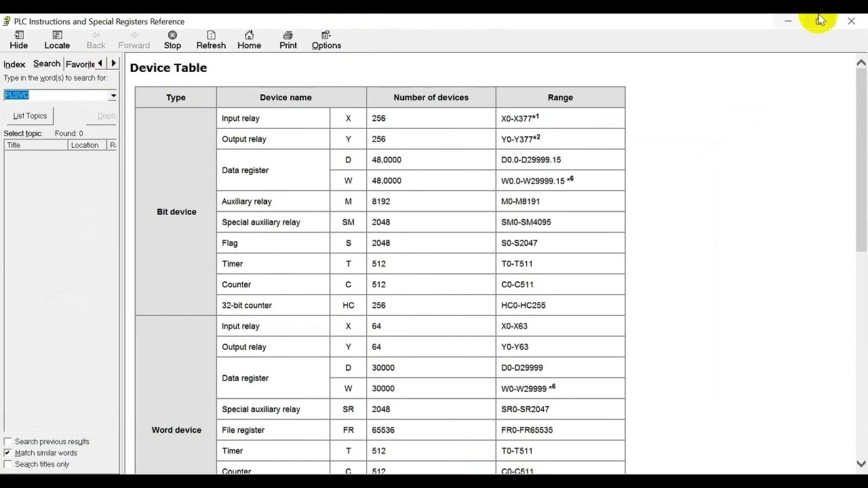
Task: Click the Stop toolbar icon
Action: click(x=172, y=40)
